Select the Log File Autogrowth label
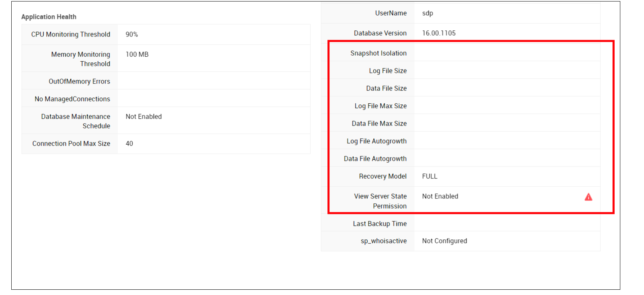 [x=376, y=141]
